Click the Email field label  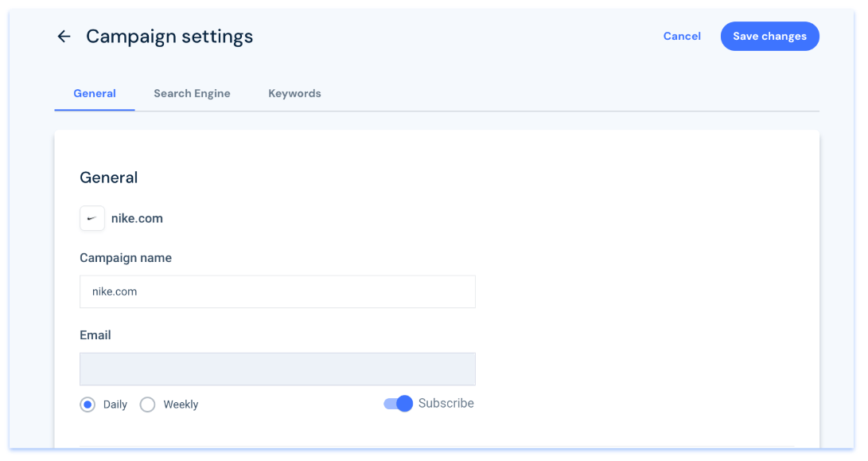point(95,335)
